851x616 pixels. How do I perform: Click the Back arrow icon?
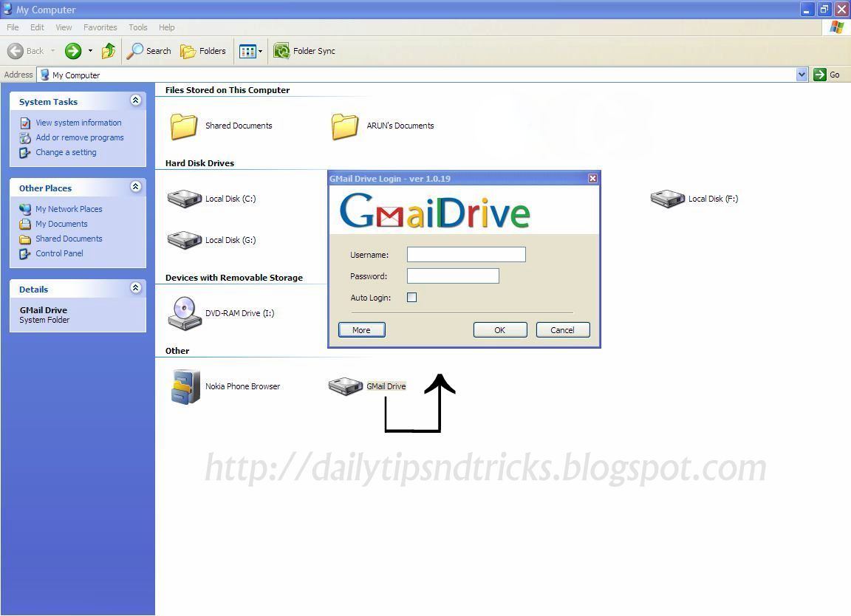click(16, 51)
